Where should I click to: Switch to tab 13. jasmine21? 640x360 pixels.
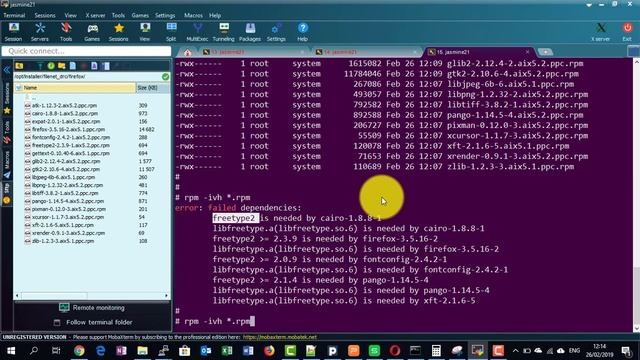253,52
